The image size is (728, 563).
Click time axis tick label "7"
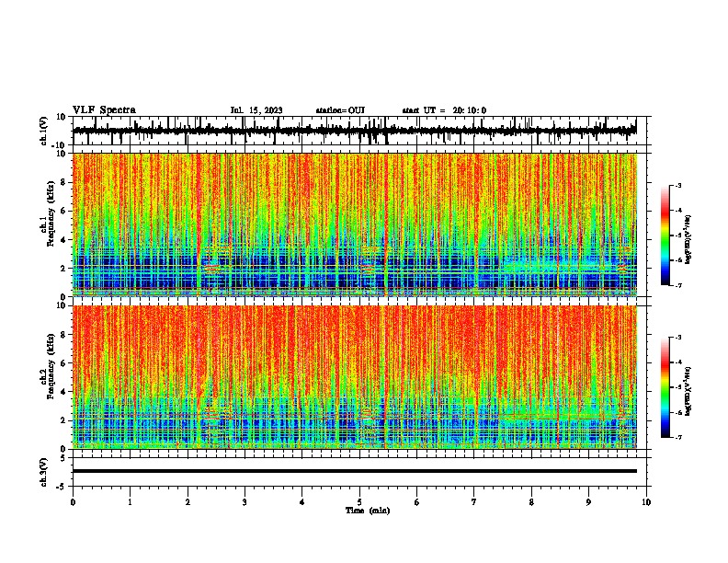474,502
